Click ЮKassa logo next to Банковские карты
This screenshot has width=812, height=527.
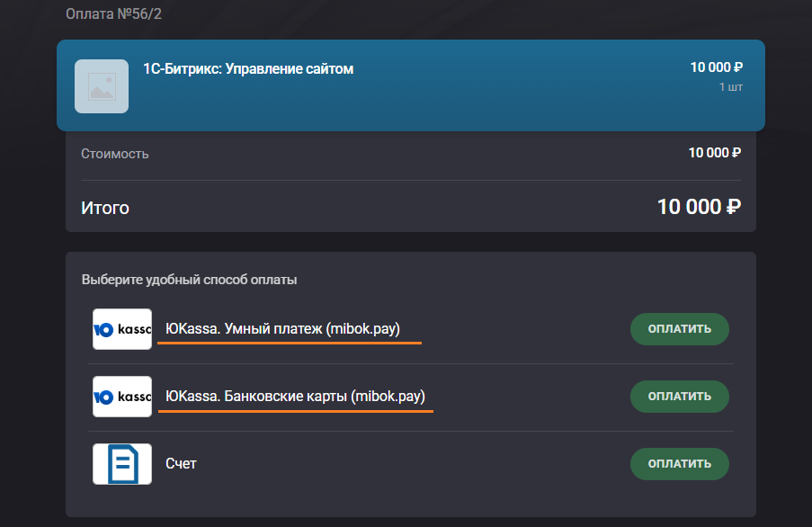point(122,397)
